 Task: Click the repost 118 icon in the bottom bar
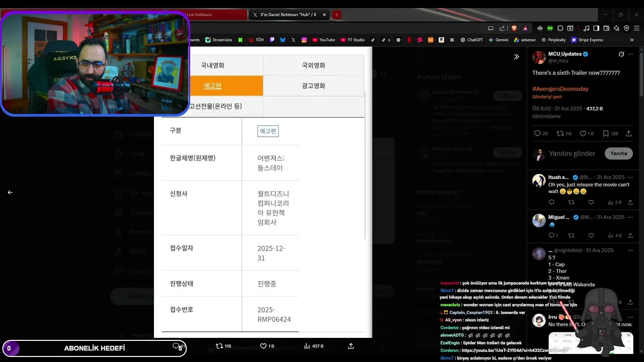(x=219, y=346)
